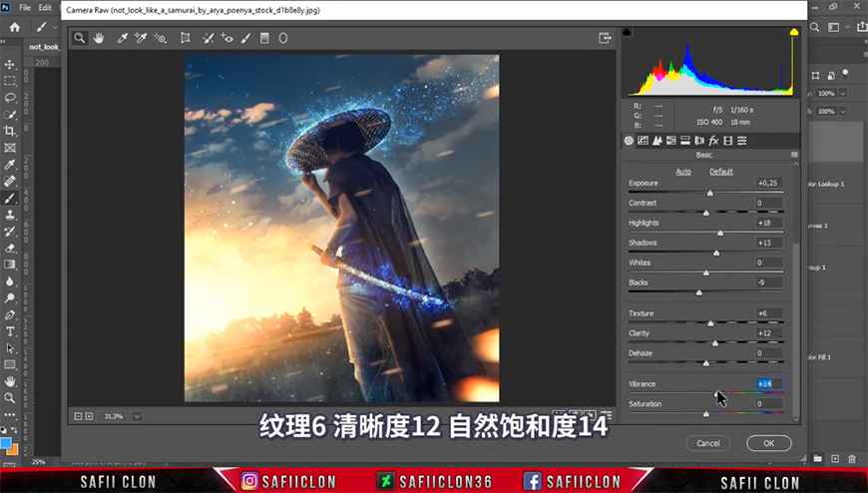Open the Detail panel tab
This screenshot has width=868, height=493.
tap(657, 141)
